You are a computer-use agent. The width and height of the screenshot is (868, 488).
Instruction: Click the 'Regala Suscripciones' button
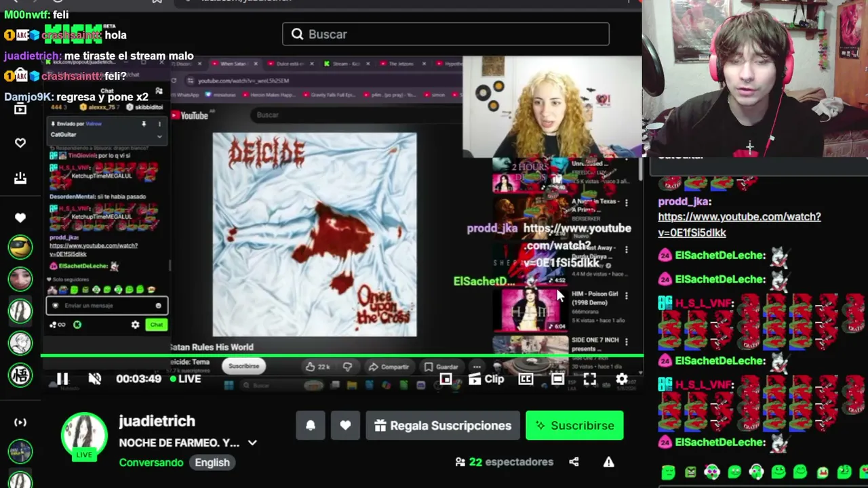442,426
